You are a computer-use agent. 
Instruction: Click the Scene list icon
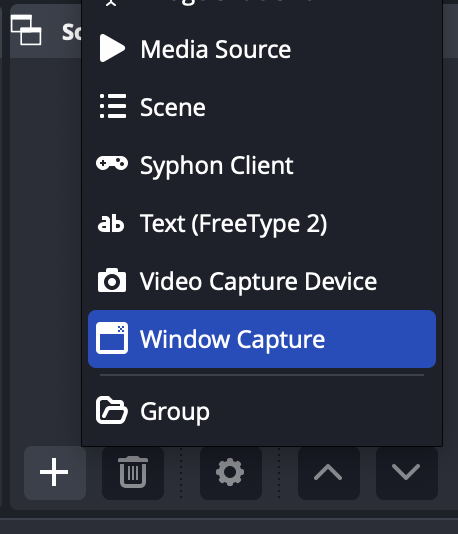point(113,107)
